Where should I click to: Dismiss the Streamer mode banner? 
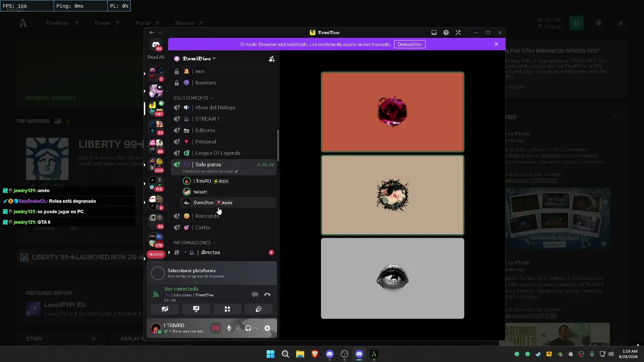[496, 44]
